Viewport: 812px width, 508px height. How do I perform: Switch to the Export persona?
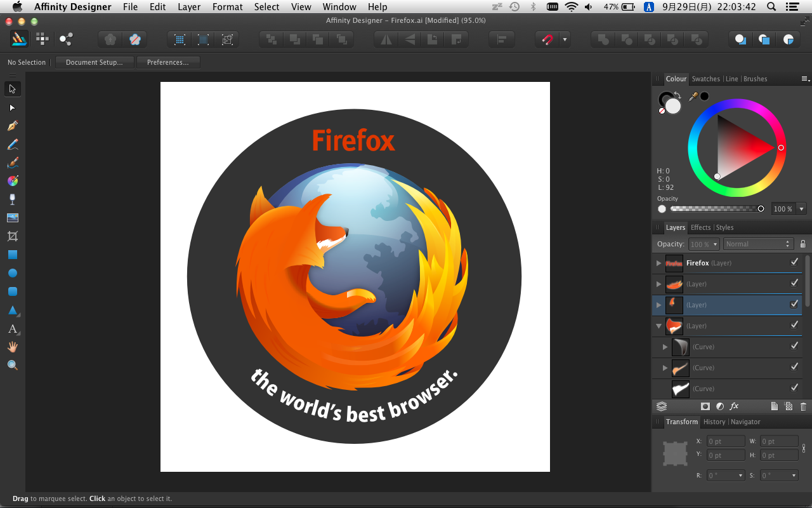click(x=66, y=39)
